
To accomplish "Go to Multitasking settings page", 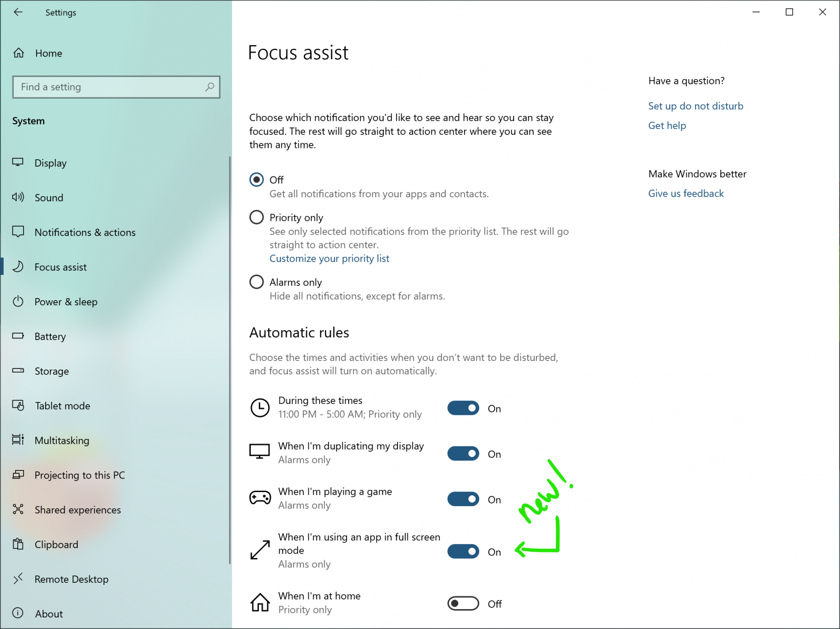I will pyautogui.click(x=61, y=440).
